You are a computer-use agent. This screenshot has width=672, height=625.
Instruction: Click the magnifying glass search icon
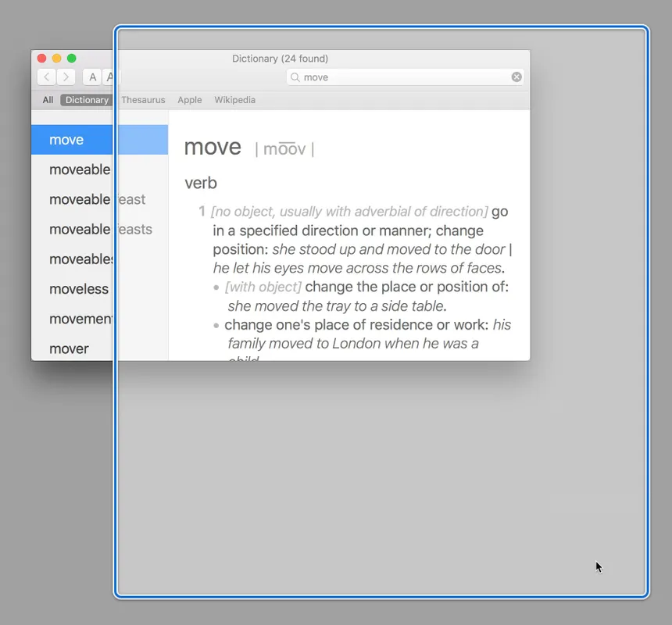click(x=295, y=77)
